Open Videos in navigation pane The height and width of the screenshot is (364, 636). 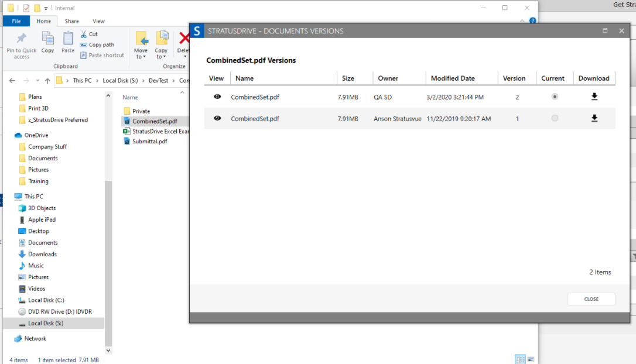[x=36, y=289]
